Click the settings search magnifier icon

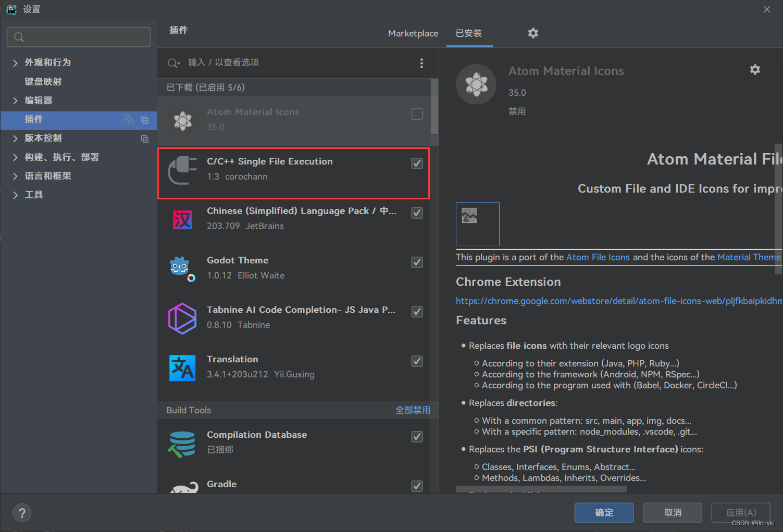(19, 37)
